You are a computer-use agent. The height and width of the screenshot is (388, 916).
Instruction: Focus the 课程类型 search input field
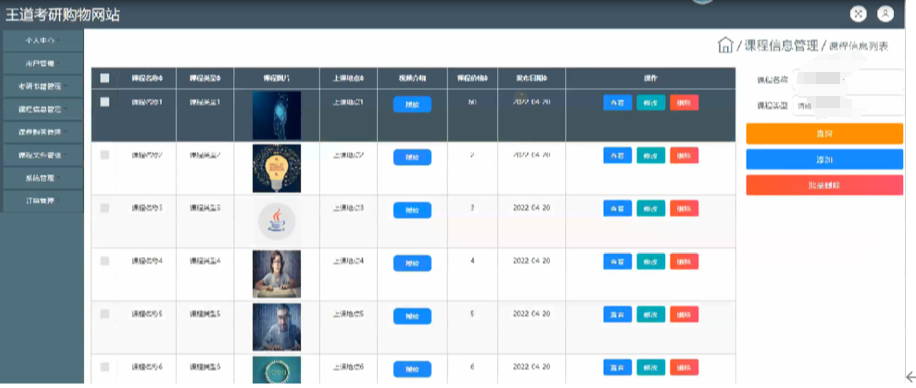click(848, 106)
